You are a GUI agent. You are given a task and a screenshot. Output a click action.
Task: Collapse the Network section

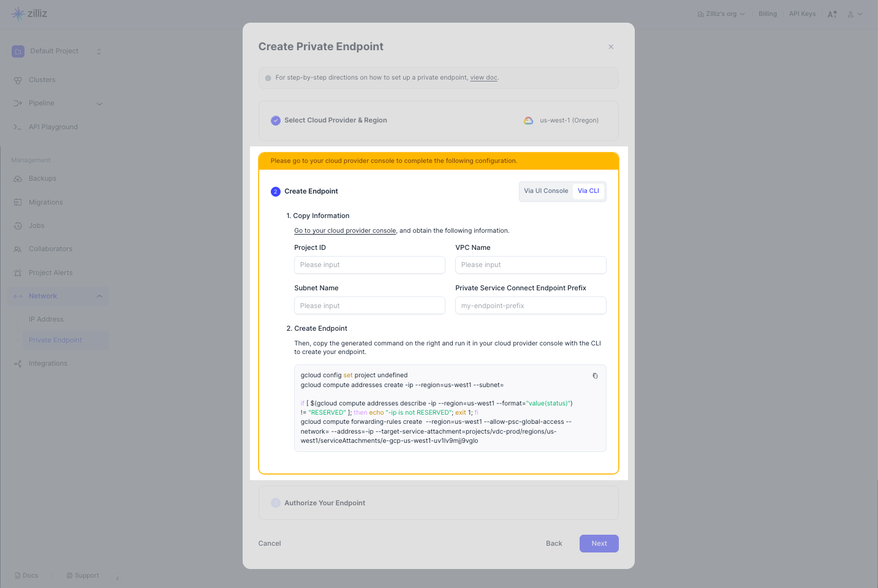(x=99, y=296)
